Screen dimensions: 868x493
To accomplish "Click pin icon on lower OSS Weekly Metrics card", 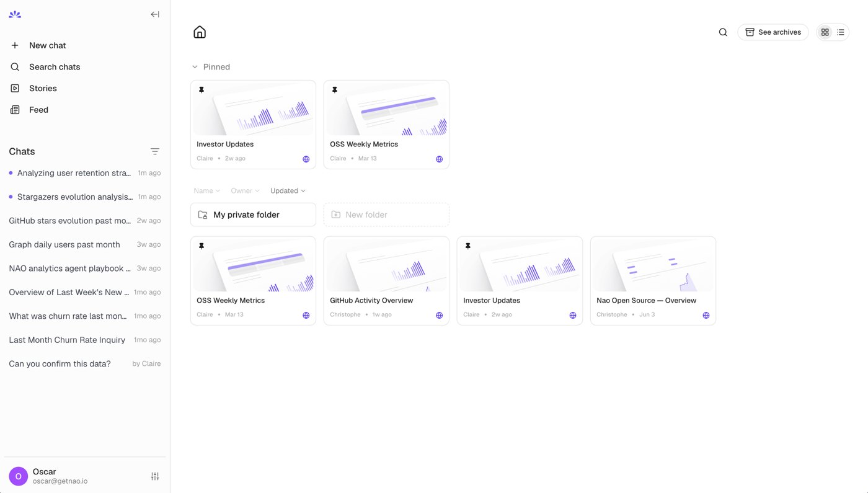I will point(201,246).
